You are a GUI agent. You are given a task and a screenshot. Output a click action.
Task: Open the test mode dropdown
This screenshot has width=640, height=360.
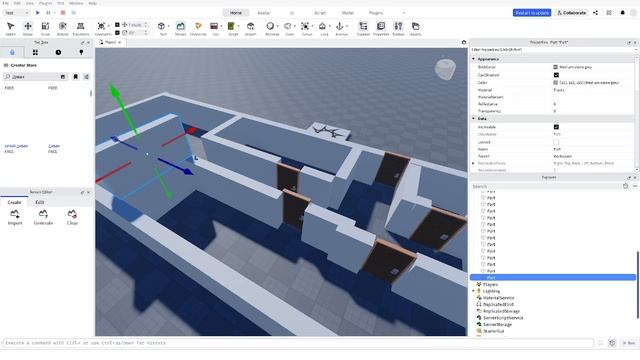pos(16,13)
